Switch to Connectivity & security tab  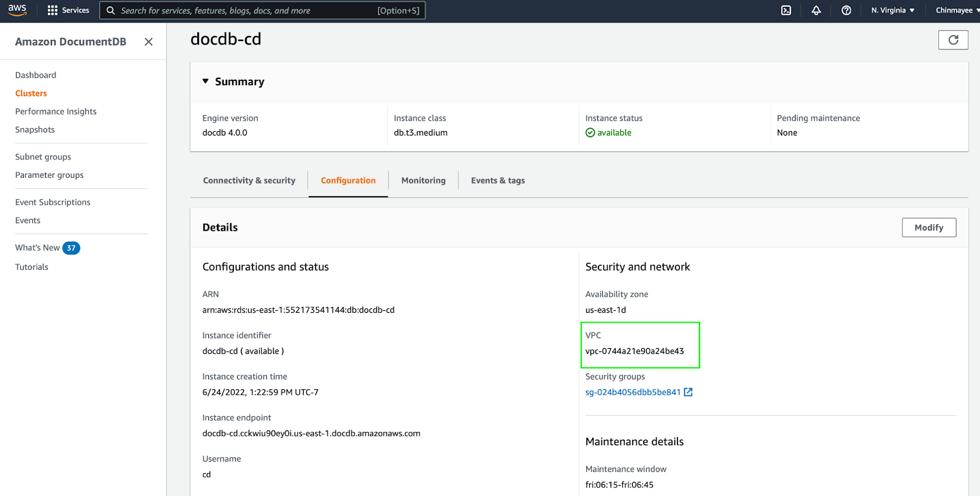coord(249,180)
